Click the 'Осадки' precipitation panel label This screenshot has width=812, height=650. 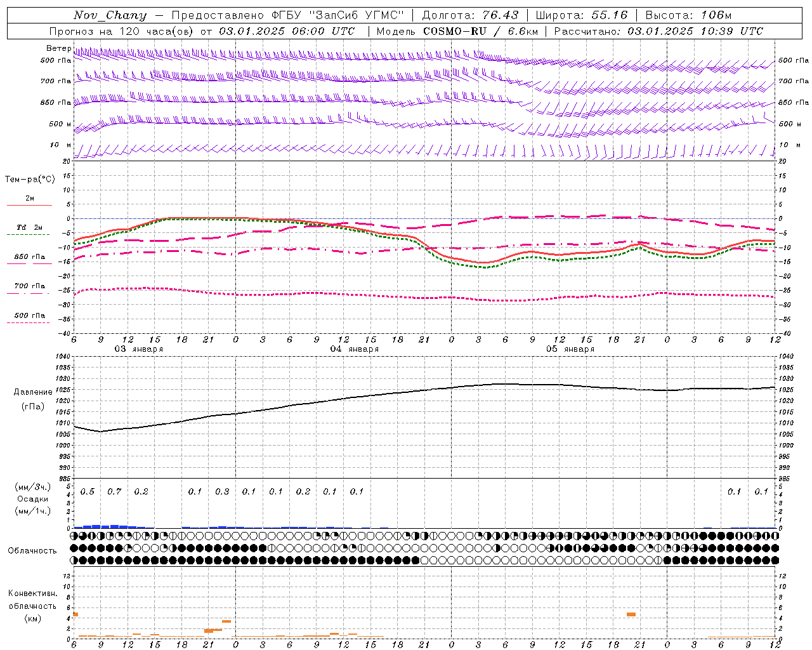33,499
